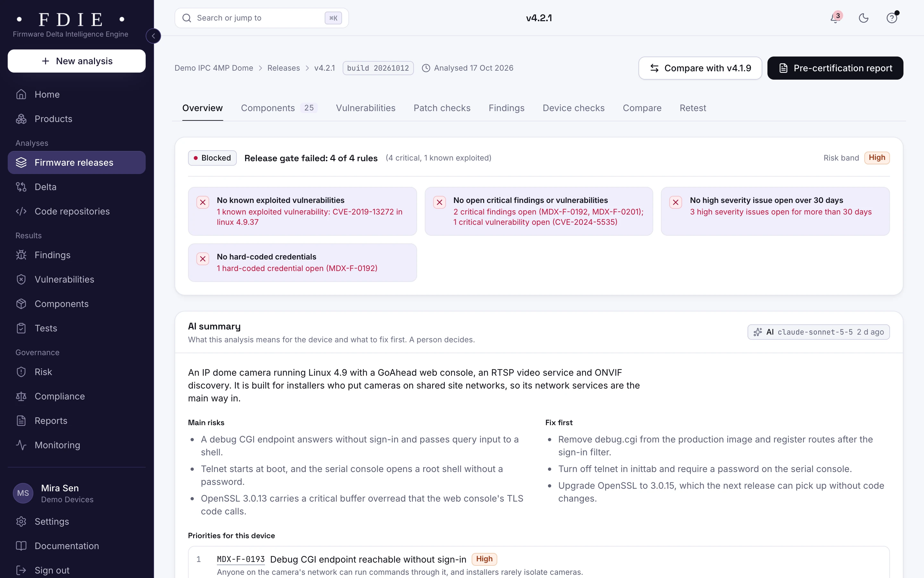Click the High risk band badge

coord(877,158)
